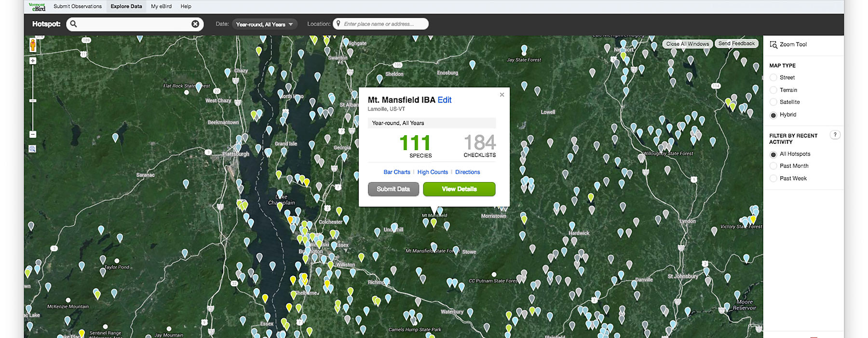Activate the Zoom Tool in the sidebar

[788, 44]
